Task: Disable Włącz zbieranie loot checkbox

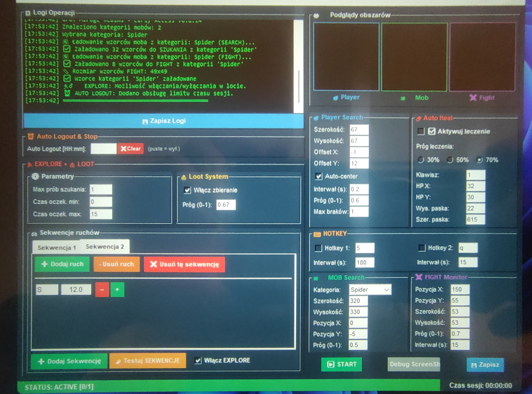Action: [x=187, y=190]
